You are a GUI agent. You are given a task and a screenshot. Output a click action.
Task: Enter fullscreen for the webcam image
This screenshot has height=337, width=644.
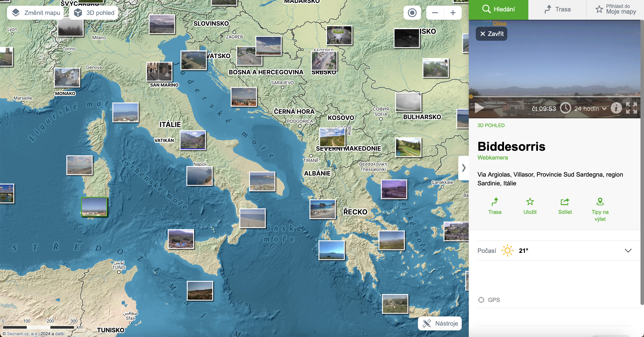click(x=632, y=108)
